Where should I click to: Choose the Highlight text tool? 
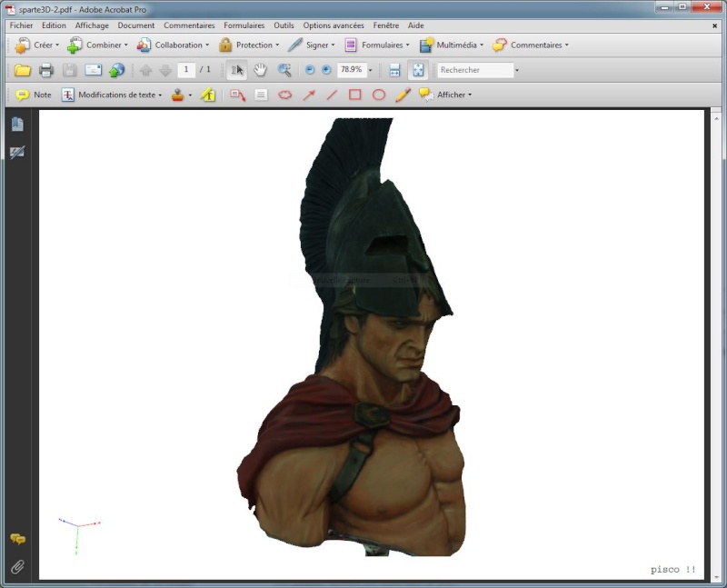(x=208, y=95)
